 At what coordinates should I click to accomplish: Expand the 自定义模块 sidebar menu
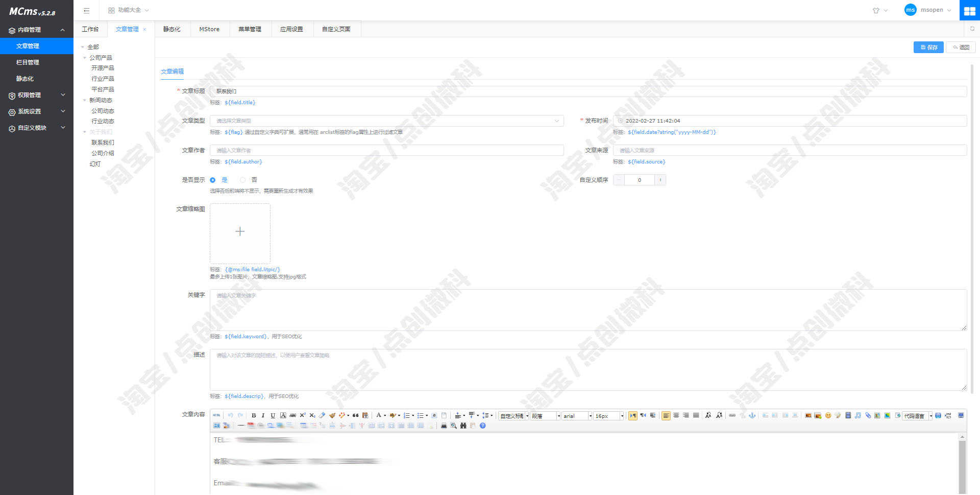pyautogui.click(x=37, y=128)
